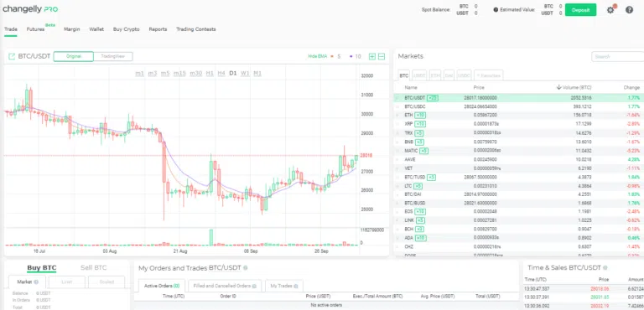
Task: Zoom out the chart with minus icon
Action: coord(382,57)
